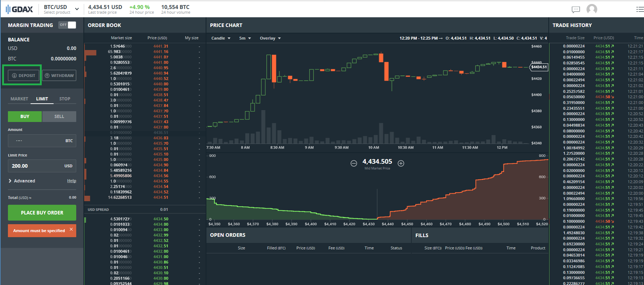Select the Buy side button
Image resolution: width=644 pixels, height=285 pixels.
pos(25,117)
